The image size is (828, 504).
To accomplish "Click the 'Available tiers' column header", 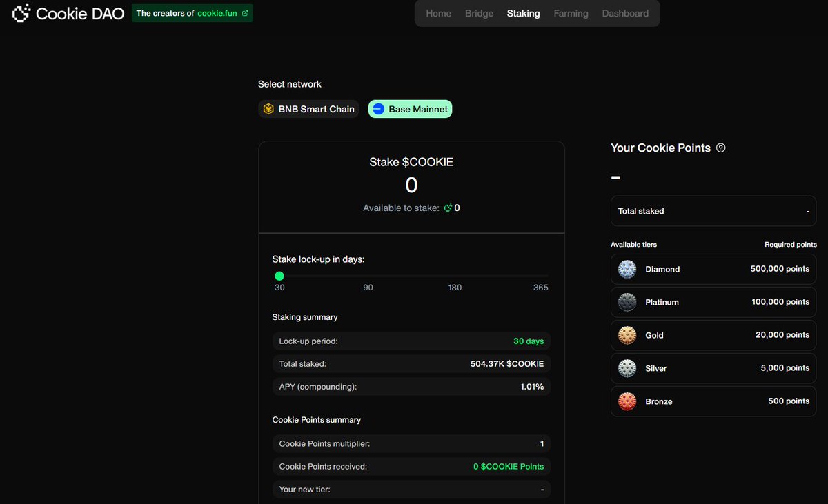I will click(x=633, y=245).
